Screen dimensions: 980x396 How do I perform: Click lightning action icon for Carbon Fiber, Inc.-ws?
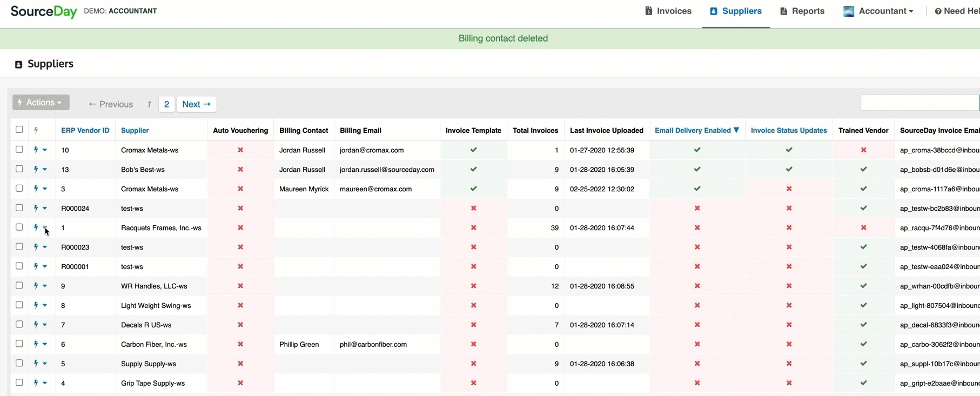click(36, 344)
